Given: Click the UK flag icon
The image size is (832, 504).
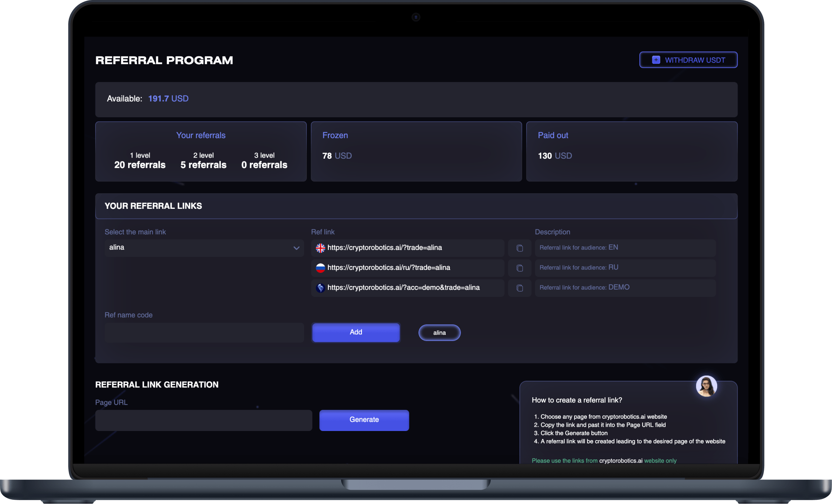Looking at the screenshot, I should 320,248.
